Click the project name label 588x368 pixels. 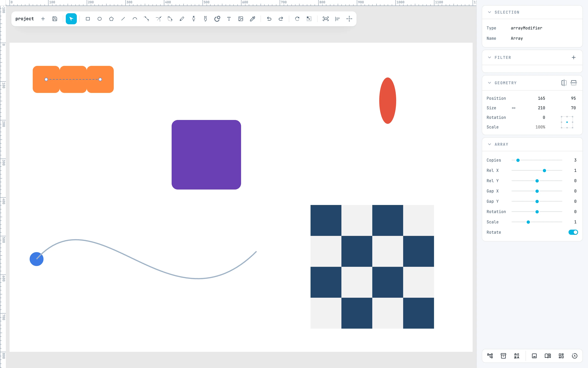pyautogui.click(x=25, y=19)
